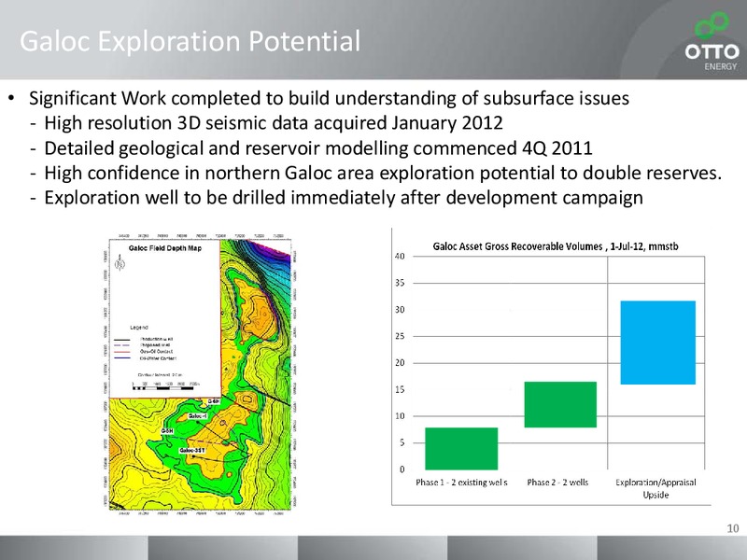Click the Oil-Water Contact legend line
The image size is (747, 560).
(122, 357)
